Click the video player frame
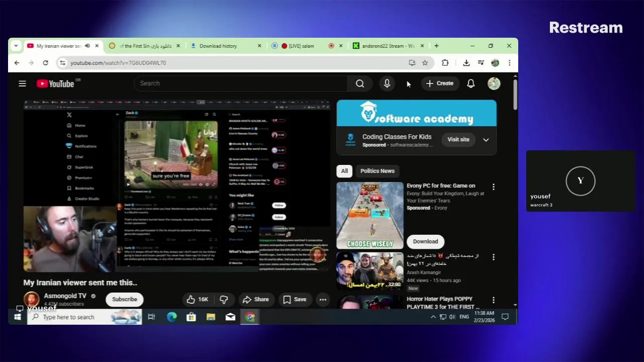Viewport: 644px width, 362px height. 177,186
